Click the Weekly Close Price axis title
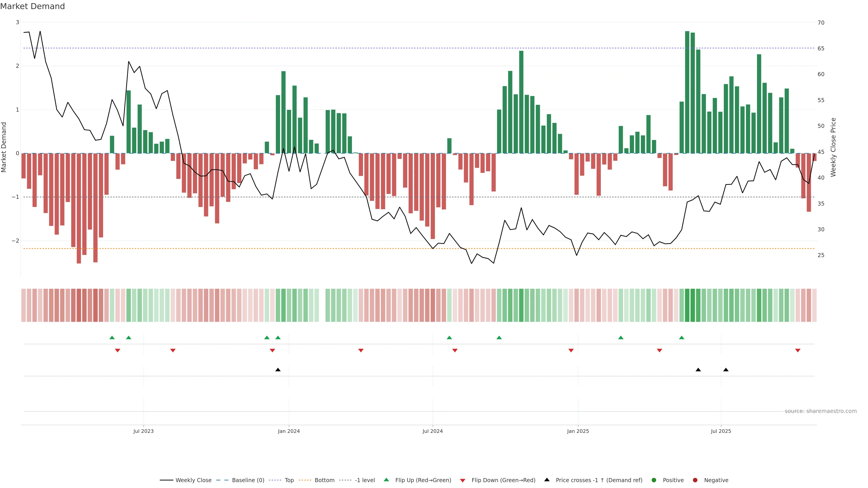 833,147
